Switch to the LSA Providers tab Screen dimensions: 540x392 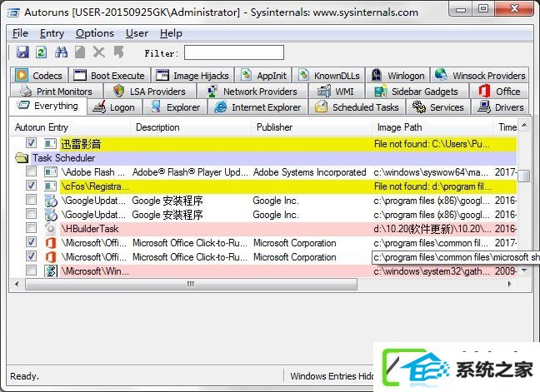pos(149,92)
